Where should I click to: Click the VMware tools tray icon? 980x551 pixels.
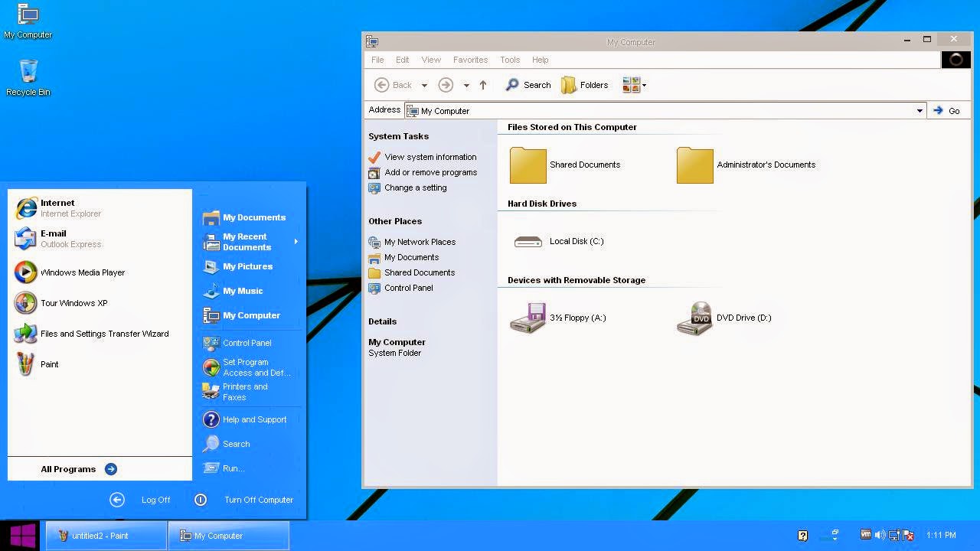866,535
